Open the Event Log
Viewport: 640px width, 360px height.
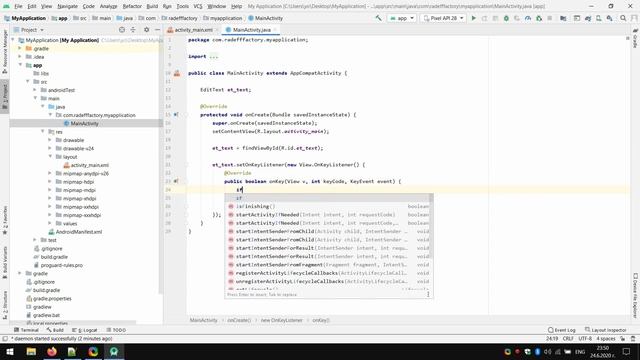point(562,330)
